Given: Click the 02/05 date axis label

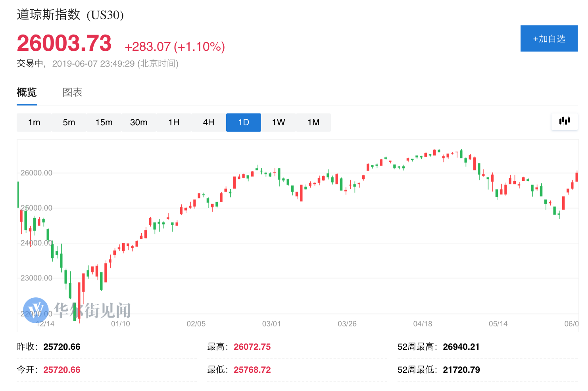Looking at the screenshot, I should click(196, 324).
